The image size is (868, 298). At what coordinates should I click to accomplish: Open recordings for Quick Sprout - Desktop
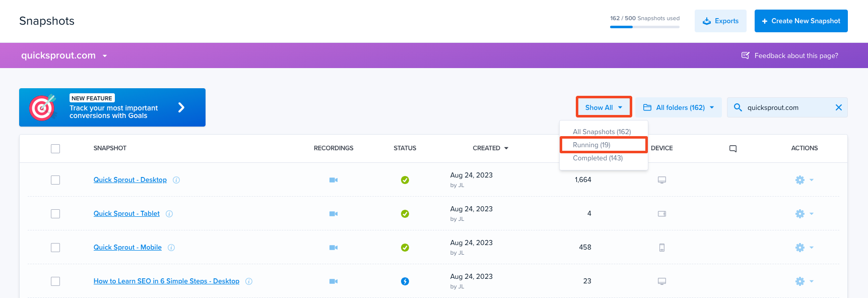333,180
